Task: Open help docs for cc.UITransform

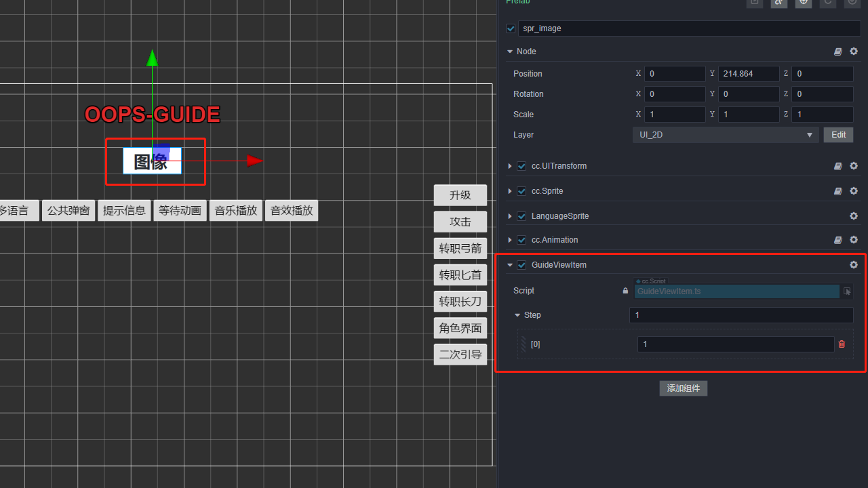Action: coord(838,166)
